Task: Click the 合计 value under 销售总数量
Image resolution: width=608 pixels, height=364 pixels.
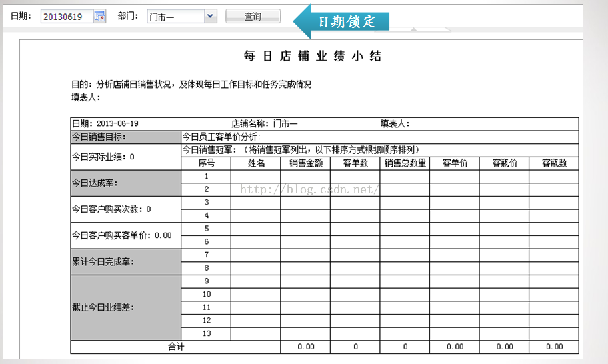Action: click(405, 347)
